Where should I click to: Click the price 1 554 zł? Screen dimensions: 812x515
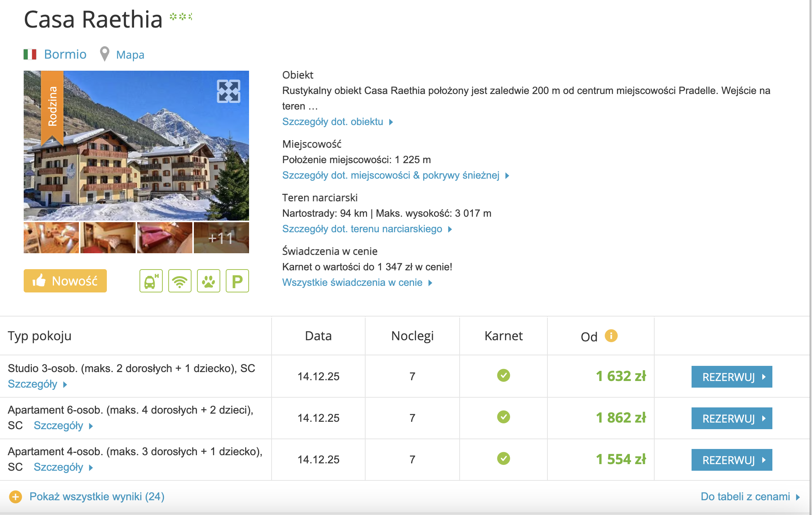[x=621, y=459]
